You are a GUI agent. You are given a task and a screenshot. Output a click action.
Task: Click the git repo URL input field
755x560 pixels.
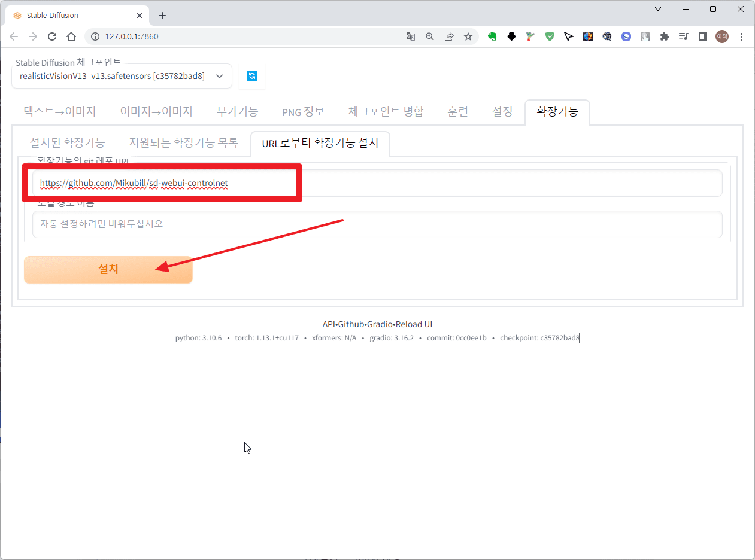pos(377,183)
